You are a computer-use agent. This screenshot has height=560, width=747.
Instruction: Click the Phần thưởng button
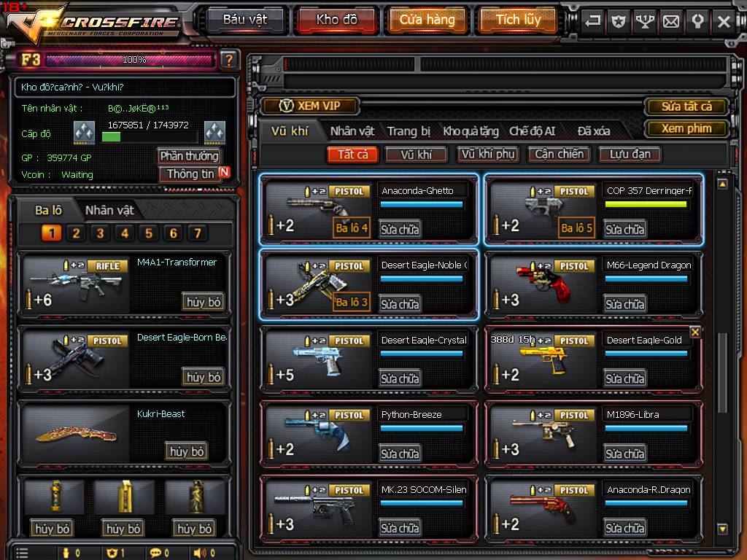[189, 156]
